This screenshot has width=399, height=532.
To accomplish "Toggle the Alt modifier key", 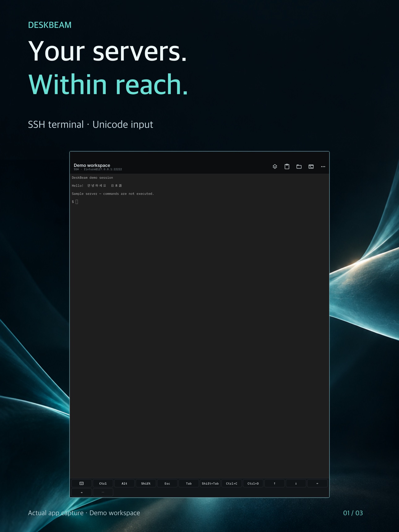I will pos(124,483).
